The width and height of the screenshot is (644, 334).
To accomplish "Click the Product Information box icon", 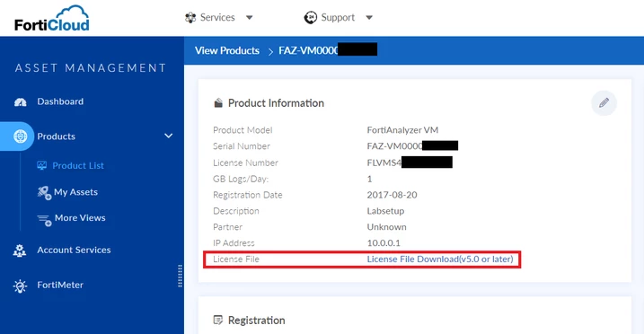I will click(218, 103).
